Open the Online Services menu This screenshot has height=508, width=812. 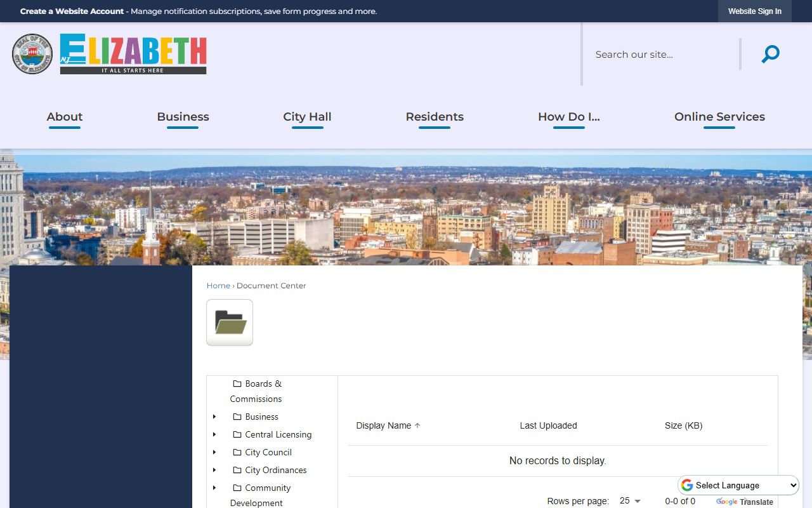click(x=719, y=117)
